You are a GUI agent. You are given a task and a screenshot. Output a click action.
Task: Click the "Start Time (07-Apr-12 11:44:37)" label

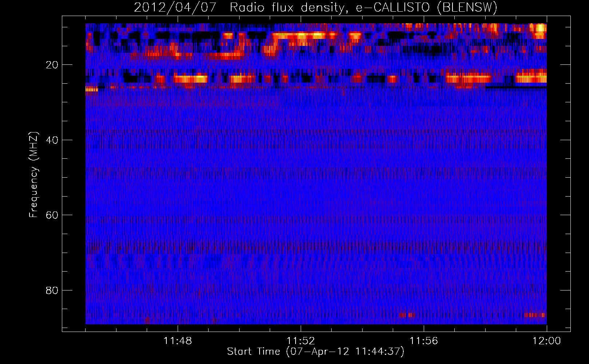(x=316, y=352)
